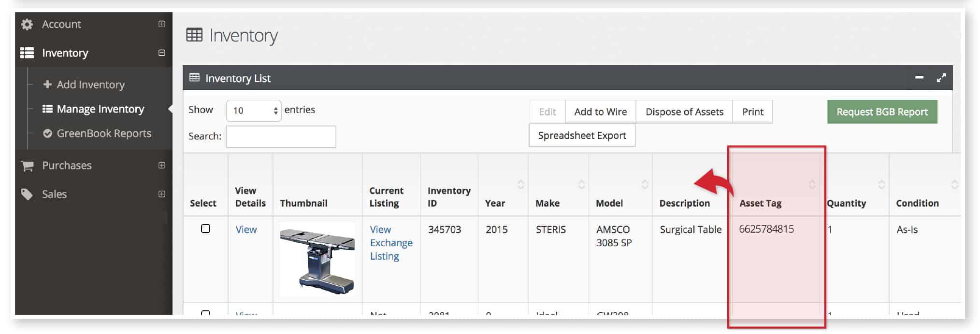Viewport: 980px width, 334px height.
Task: Expand the Sales menu section
Action: click(x=162, y=194)
